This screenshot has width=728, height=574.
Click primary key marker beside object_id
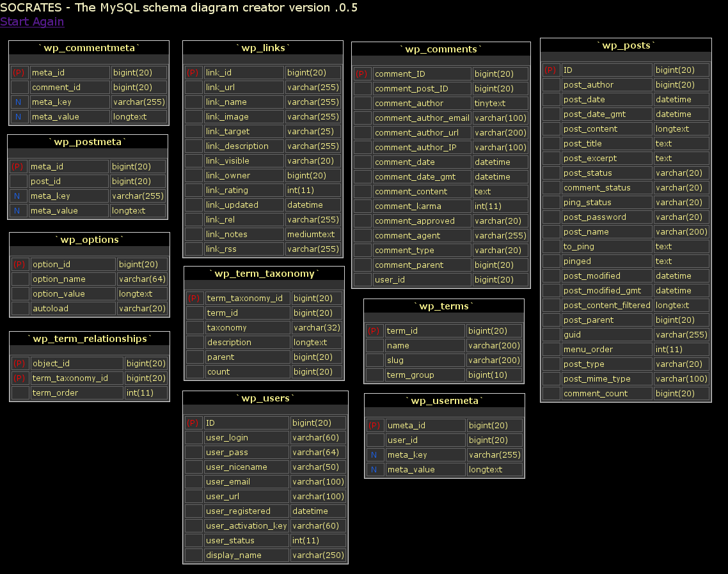pyautogui.click(x=20, y=363)
